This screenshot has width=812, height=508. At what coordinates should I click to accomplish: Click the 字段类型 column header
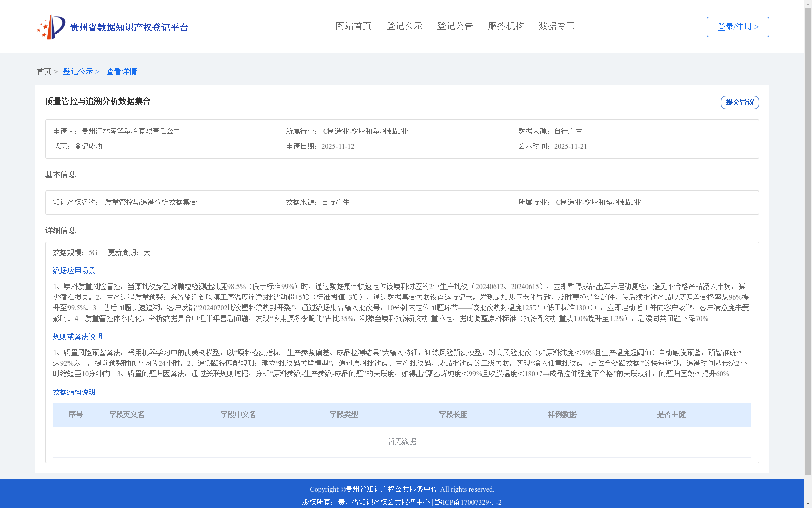(344, 415)
